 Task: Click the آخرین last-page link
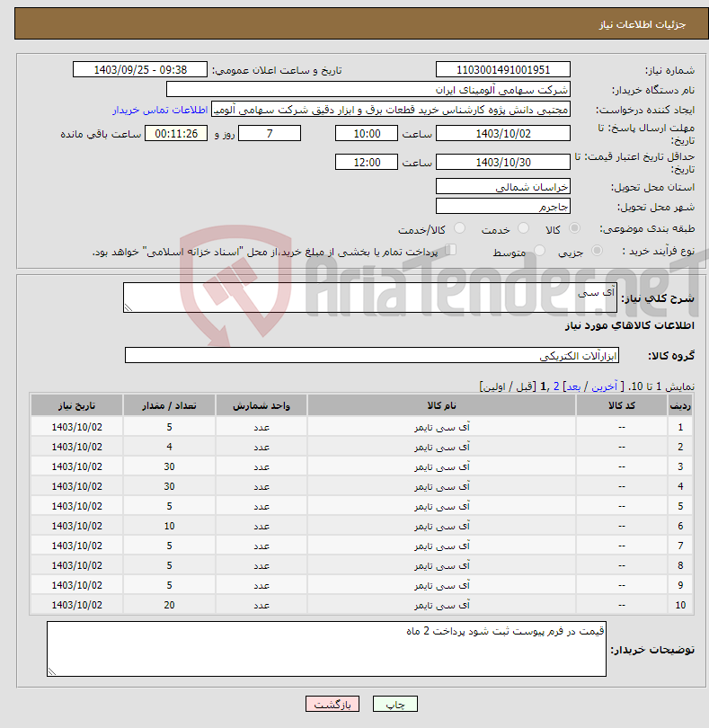[x=604, y=386]
